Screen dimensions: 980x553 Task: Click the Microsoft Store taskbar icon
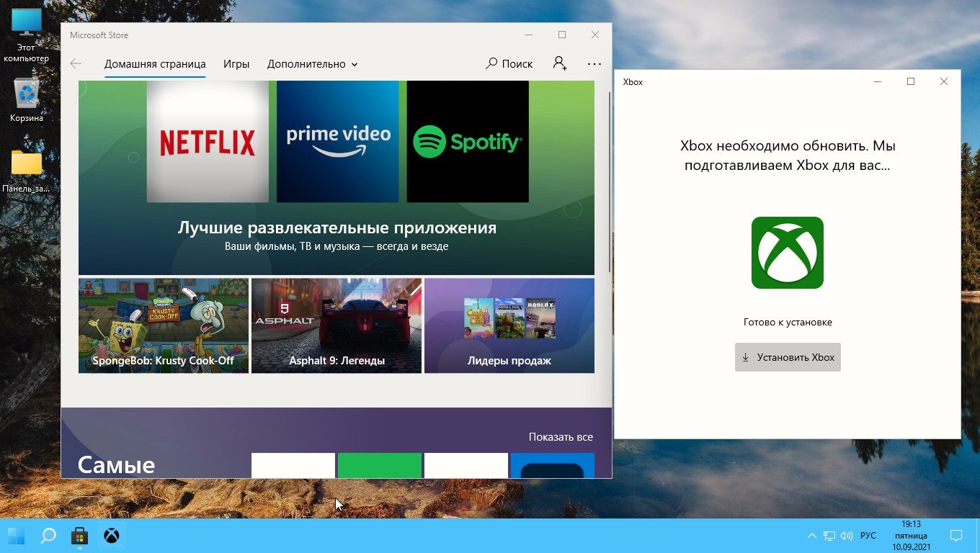80,536
